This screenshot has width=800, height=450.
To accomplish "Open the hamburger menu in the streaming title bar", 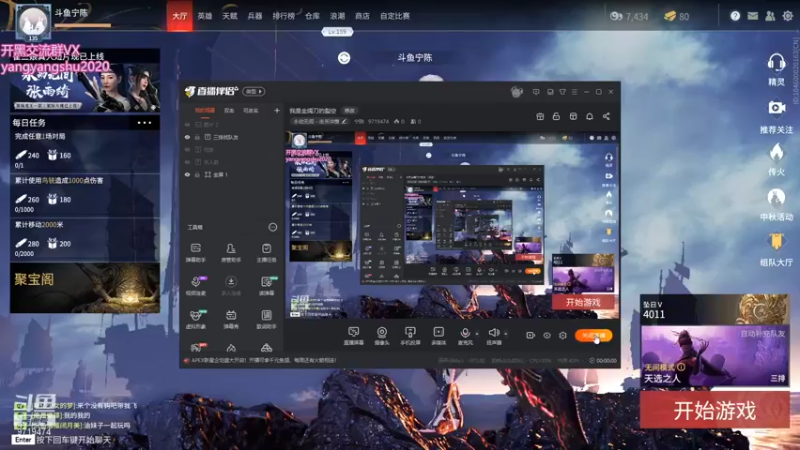I will coord(574,92).
